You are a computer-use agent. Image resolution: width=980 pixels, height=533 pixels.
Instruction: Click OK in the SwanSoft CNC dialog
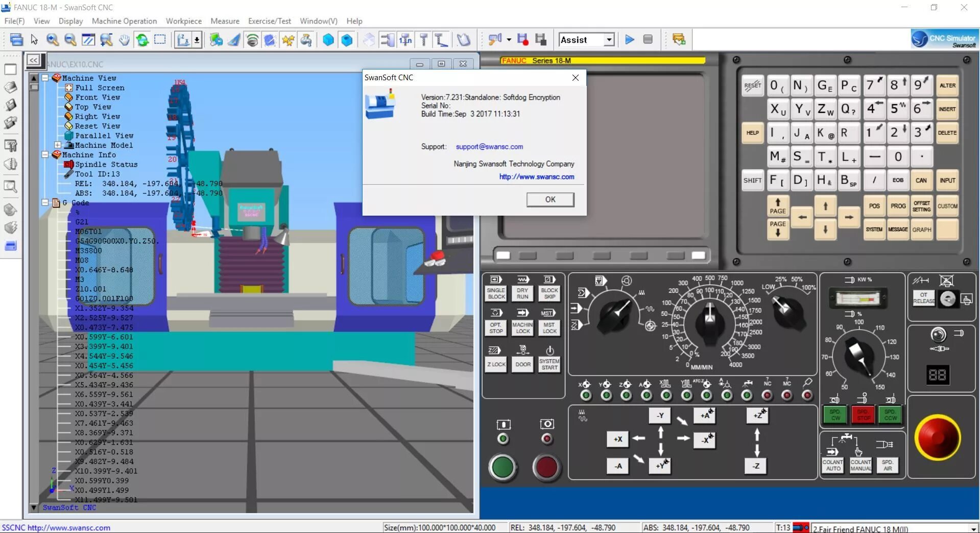point(550,199)
